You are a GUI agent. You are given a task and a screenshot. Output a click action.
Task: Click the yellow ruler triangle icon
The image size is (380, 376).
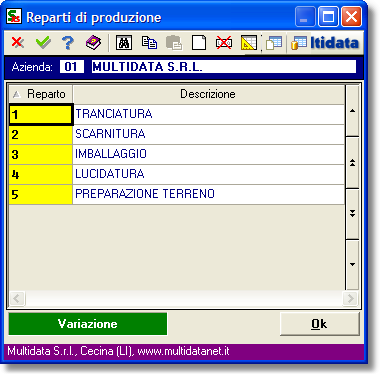click(249, 43)
